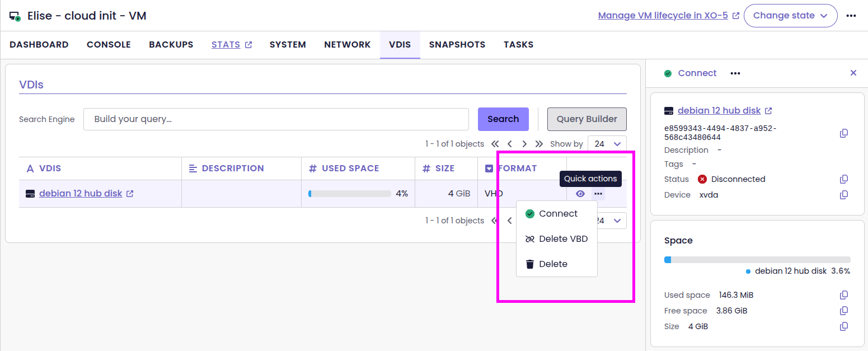868x351 pixels.
Task: Close the side panel with X icon
Action: [853, 73]
